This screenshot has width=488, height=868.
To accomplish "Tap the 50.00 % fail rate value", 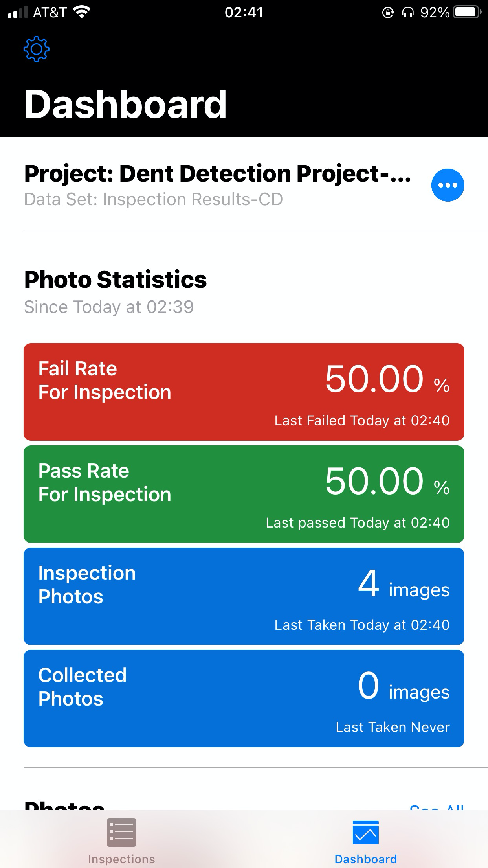I will coord(387,379).
